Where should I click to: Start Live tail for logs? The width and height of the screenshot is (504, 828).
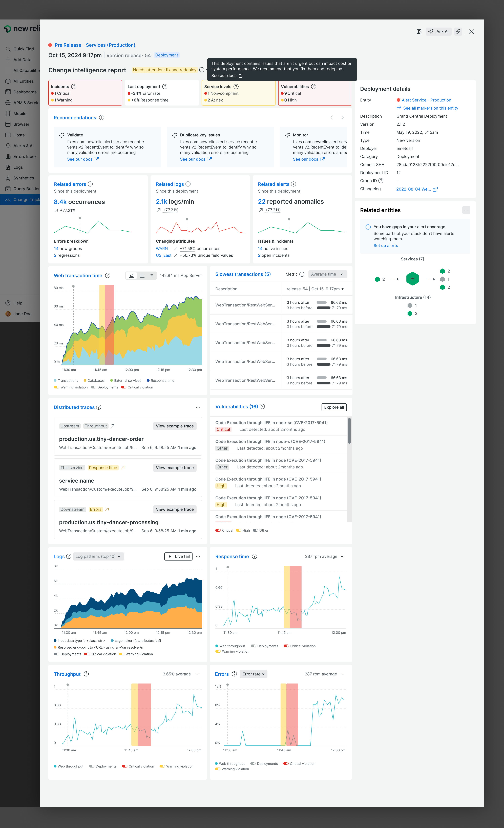tap(178, 556)
